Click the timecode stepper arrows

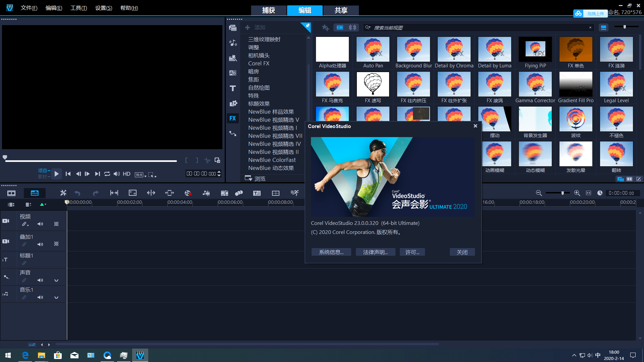pos(219,174)
